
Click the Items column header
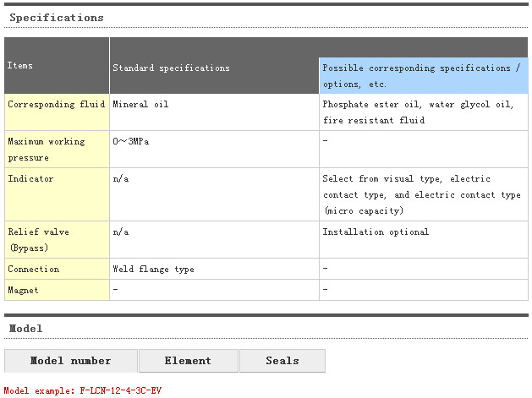point(20,65)
